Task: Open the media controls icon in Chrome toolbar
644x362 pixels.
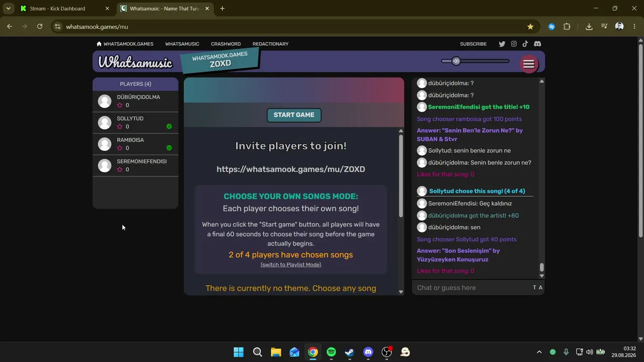Action: pos(604,27)
